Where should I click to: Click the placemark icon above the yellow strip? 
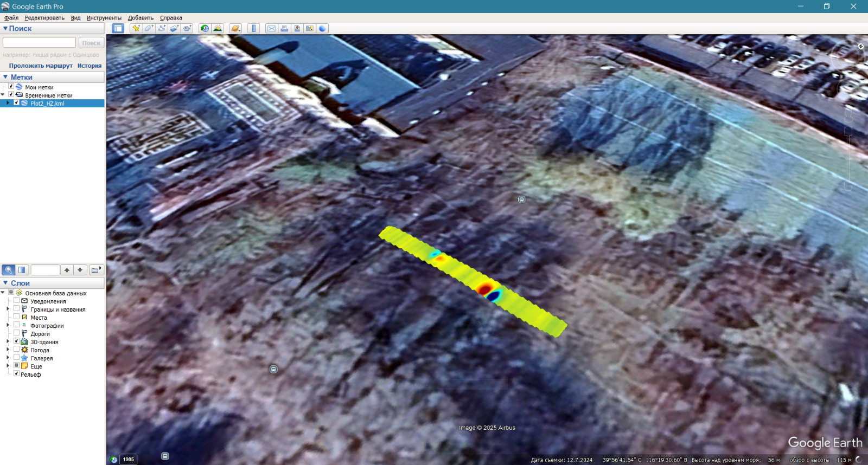521,199
